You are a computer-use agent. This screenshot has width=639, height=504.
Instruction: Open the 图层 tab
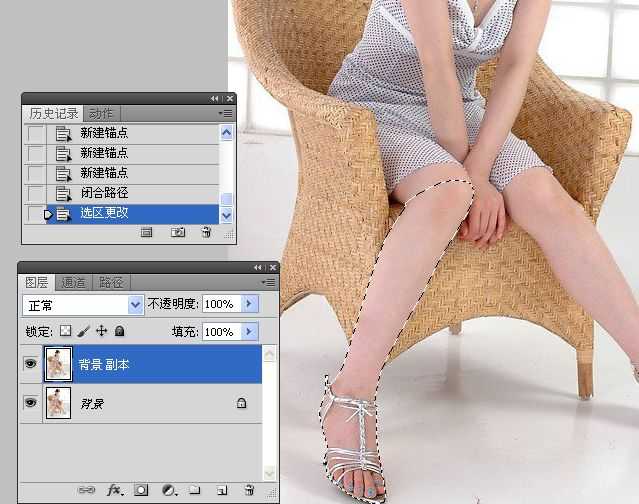pos(36,282)
